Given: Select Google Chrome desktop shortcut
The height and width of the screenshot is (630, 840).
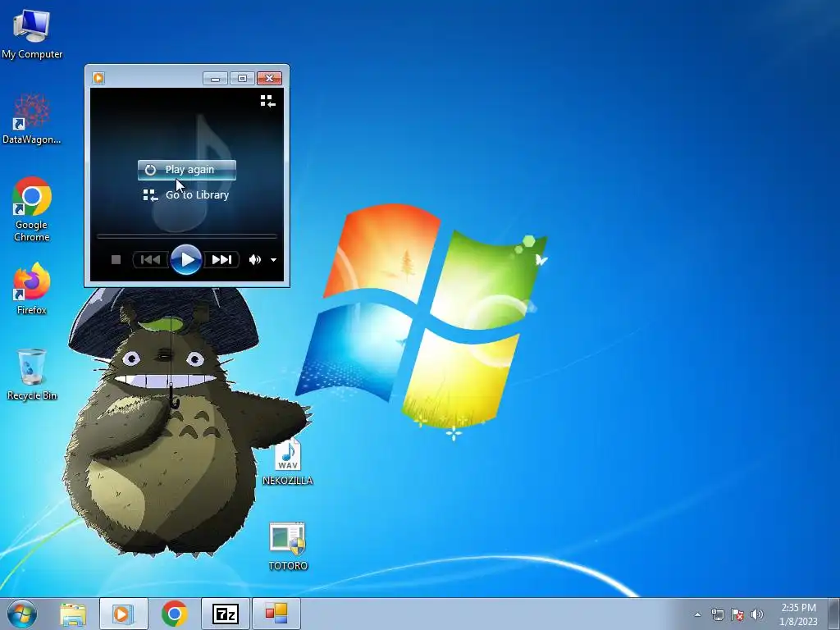Looking at the screenshot, I should tap(32, 209).
